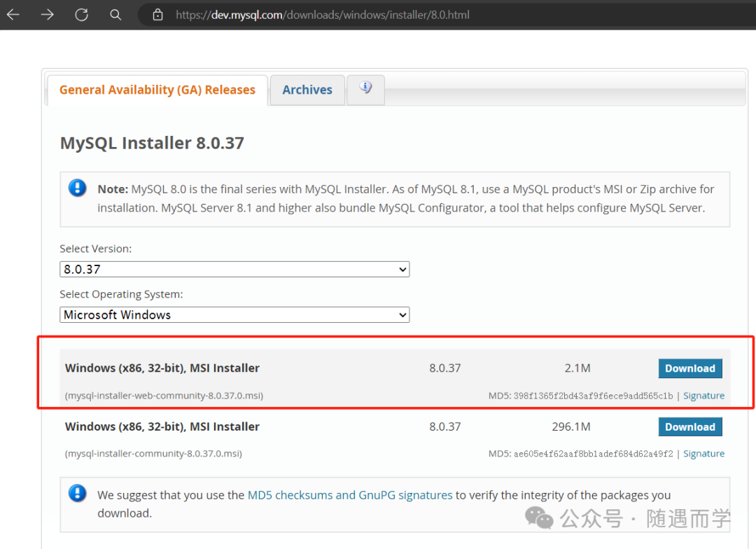Reload the page with the refresh icon
The image size is (756, 549).
pyautogui.click(x=81, y=15)
